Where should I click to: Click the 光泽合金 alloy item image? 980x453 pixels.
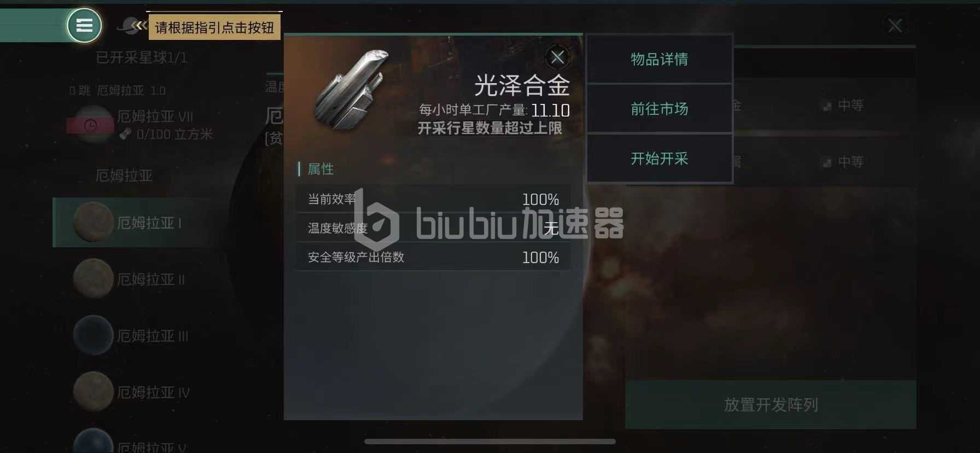(x=351, y=90)
